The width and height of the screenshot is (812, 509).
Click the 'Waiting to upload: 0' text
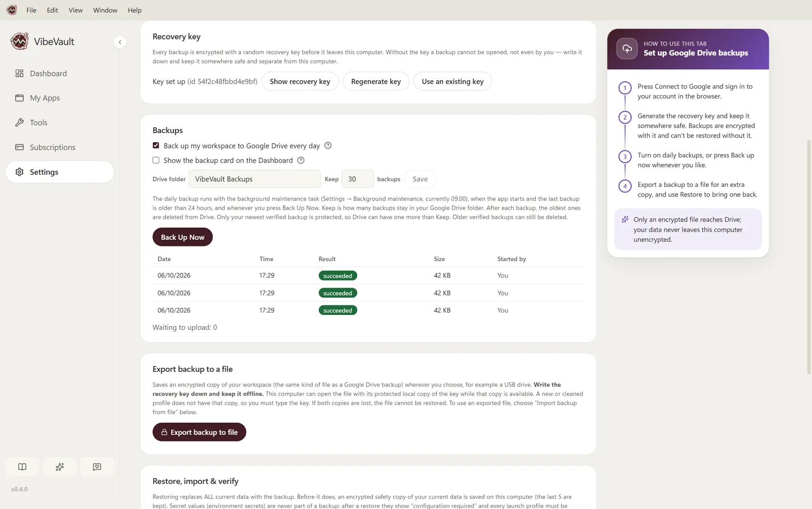point(185,327)
